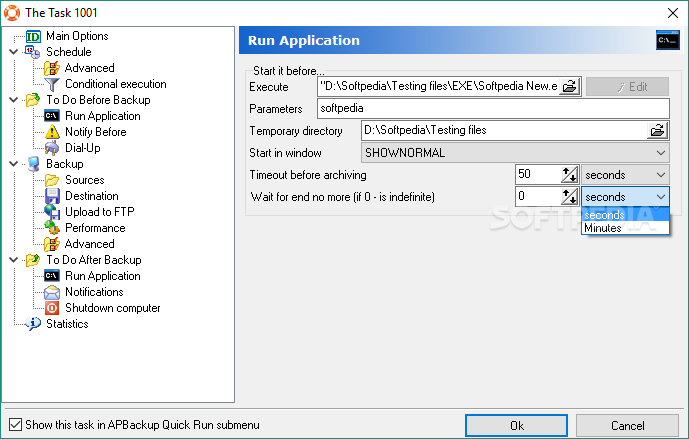Select Dial-Up in the tree
The image size is (689, 439).
click(x=83, y=148)
